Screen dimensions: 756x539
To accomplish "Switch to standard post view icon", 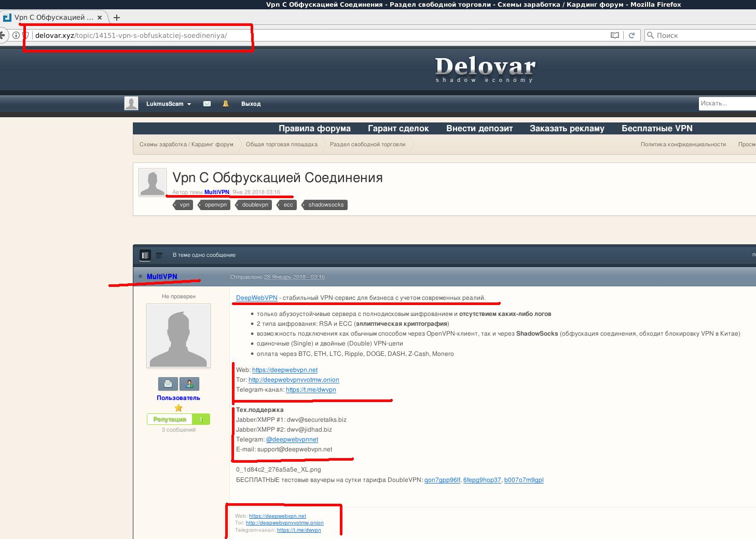I will click(145, 255).
